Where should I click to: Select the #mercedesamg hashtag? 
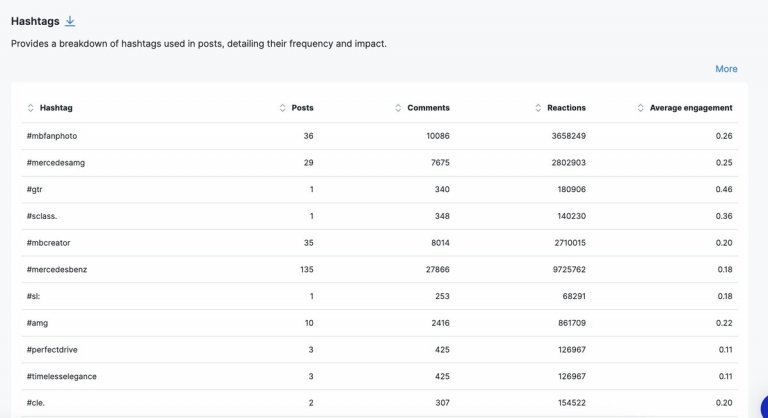click(x=55, y=163)
